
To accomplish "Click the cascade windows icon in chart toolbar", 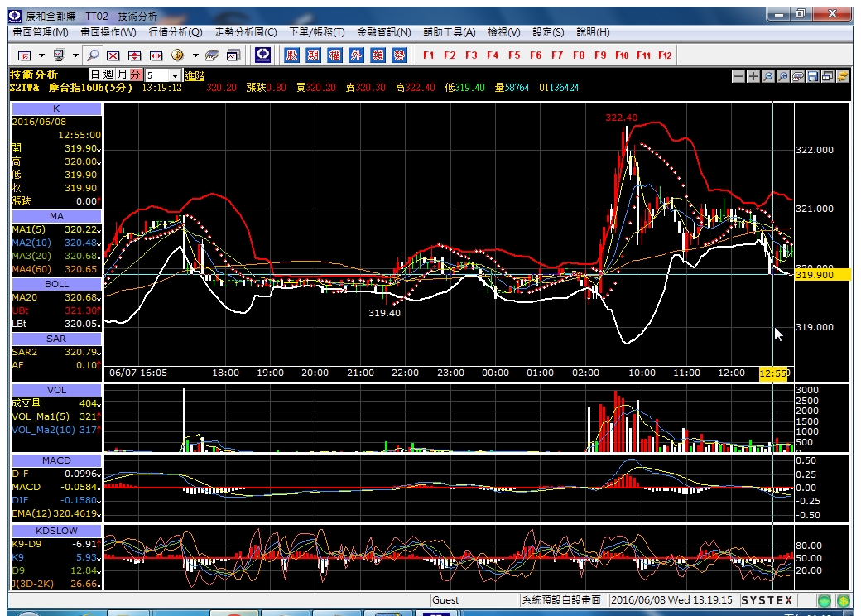I will pyautogui.click(x=828, y=76).
